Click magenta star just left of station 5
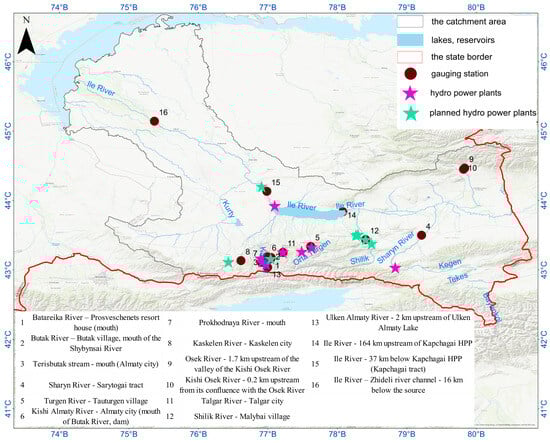The image size is (550, 443). tap(301, 252)
